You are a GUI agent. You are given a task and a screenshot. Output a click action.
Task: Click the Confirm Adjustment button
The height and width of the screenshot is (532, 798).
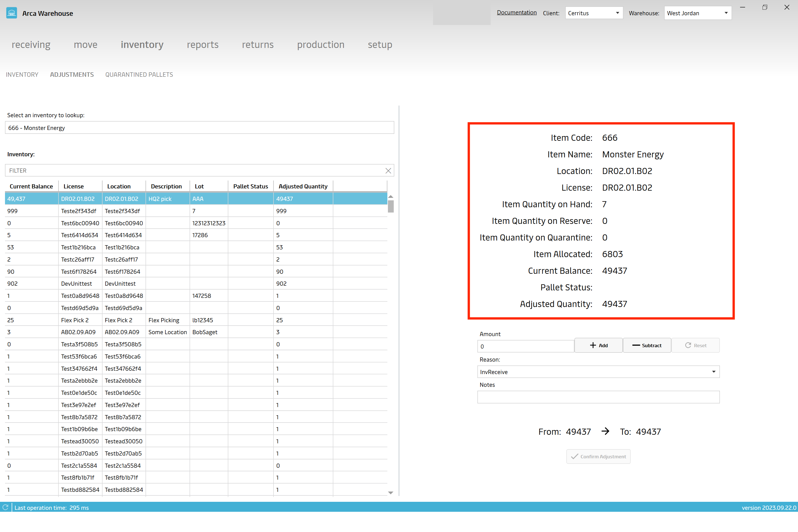coord(598,457)
